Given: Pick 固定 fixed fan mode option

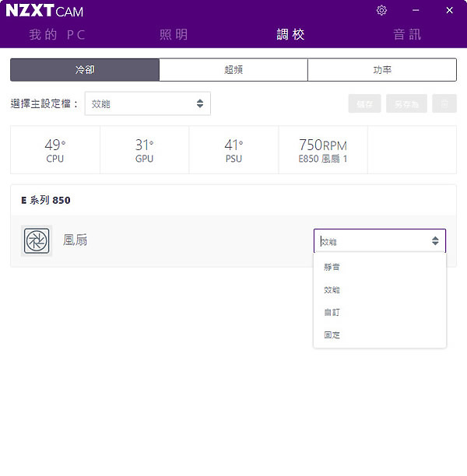Looking at the screenshot, I should click(380, 335).
